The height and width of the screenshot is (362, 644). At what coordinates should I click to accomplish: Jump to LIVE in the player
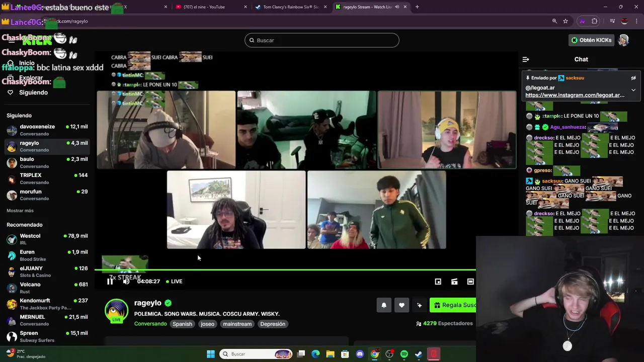174,282
